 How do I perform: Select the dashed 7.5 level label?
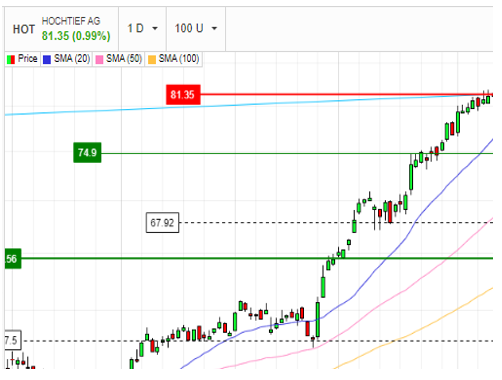click(13, 341)
